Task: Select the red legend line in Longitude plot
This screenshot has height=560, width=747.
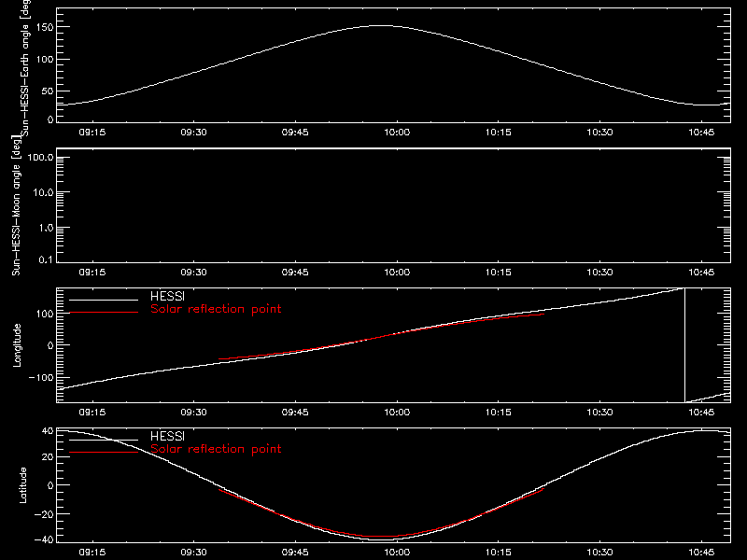Action: click(x=104, y=313)
